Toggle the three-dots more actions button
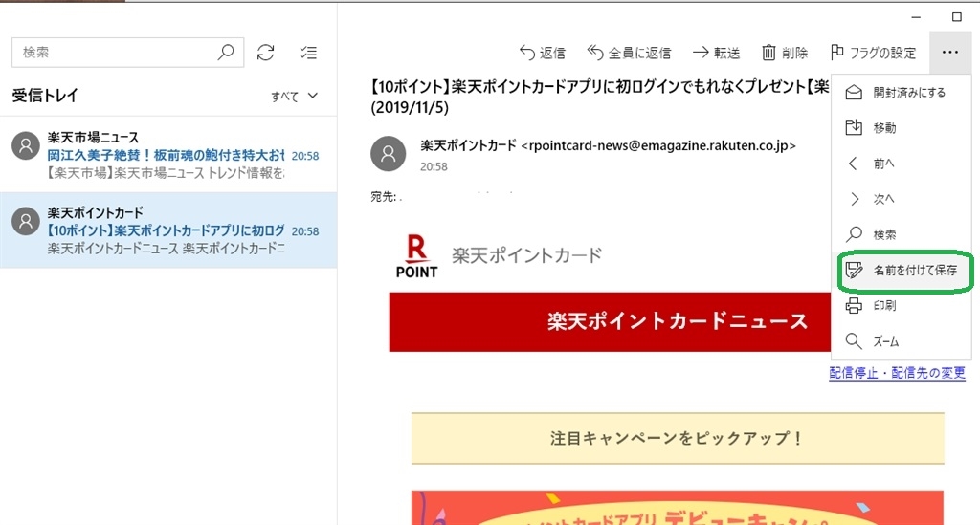This screenshot has height=525, width=980. 950,53
